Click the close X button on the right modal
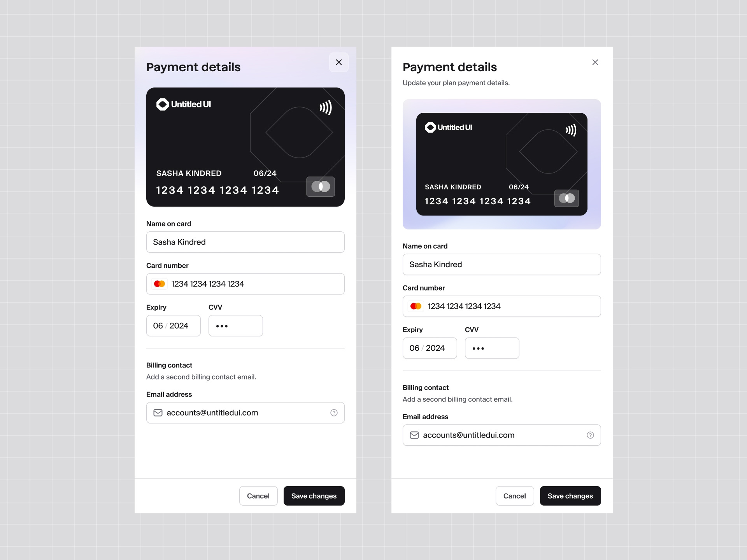747x560 pixels. click(x=595, y=62)
